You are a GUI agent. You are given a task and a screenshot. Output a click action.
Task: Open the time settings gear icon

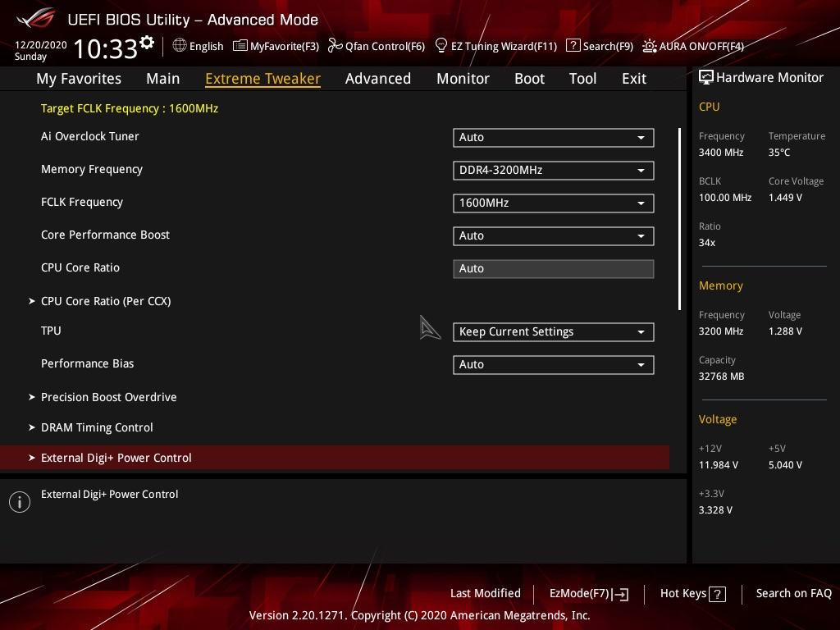pyautogui.click(x=147, y=43)
